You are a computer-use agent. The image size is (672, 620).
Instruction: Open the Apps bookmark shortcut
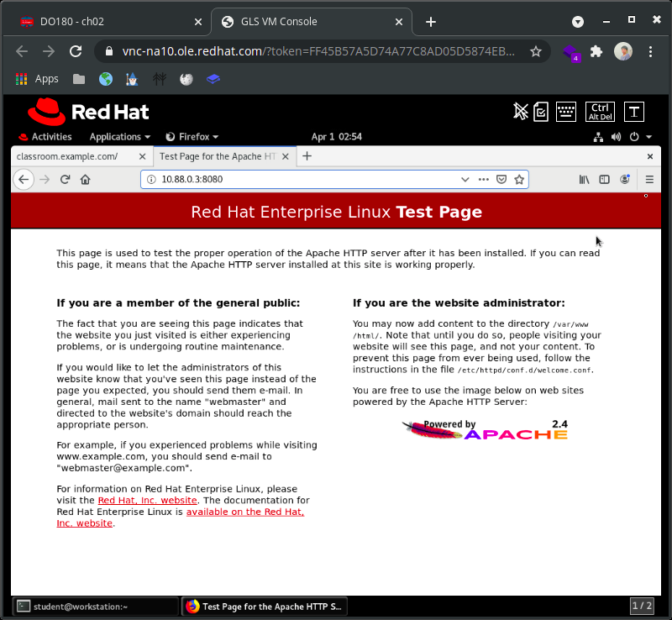pos(37,79)
